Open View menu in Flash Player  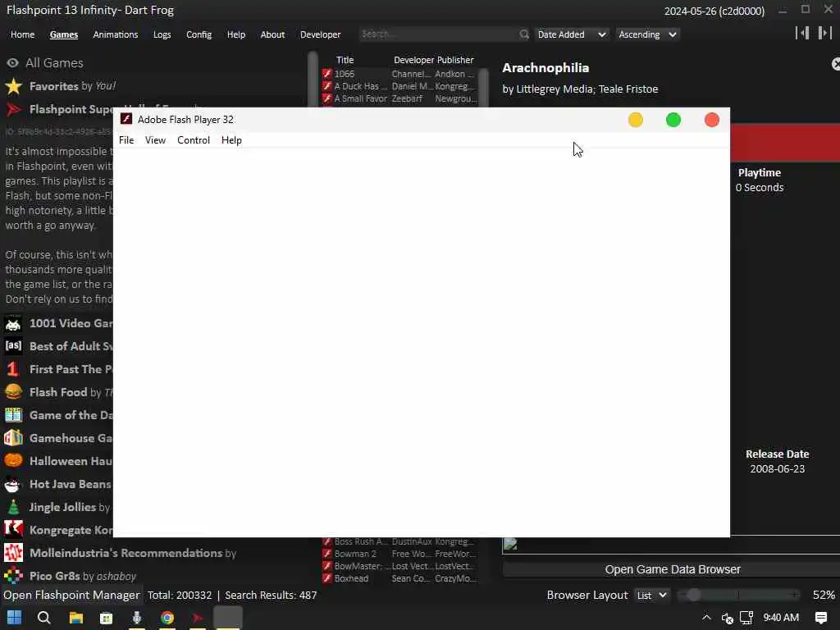click(x=155, y=140)
